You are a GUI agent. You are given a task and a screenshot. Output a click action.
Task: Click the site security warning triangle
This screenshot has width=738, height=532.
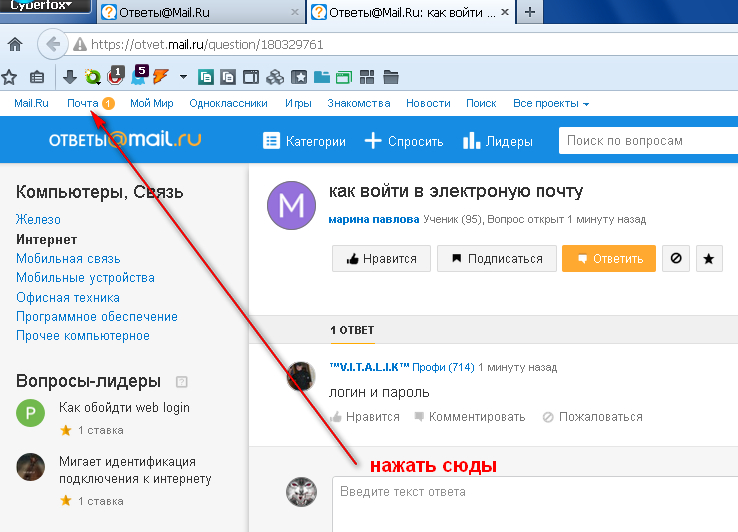click(80, 45)
